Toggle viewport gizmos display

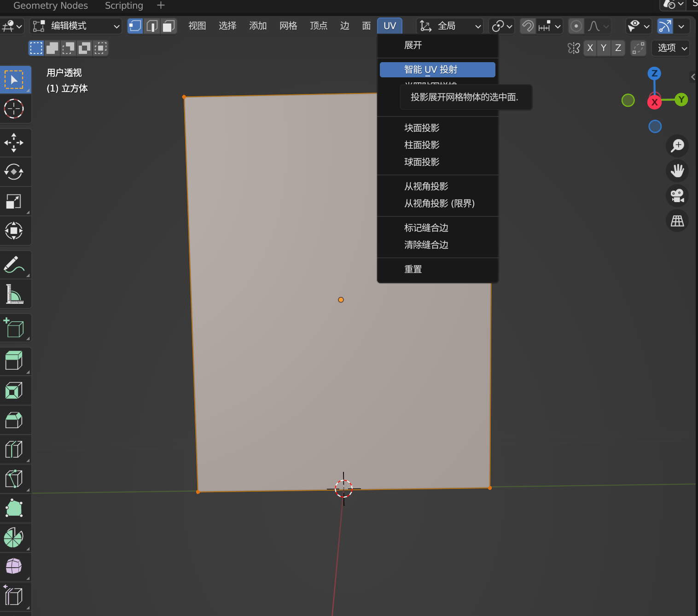665,26
